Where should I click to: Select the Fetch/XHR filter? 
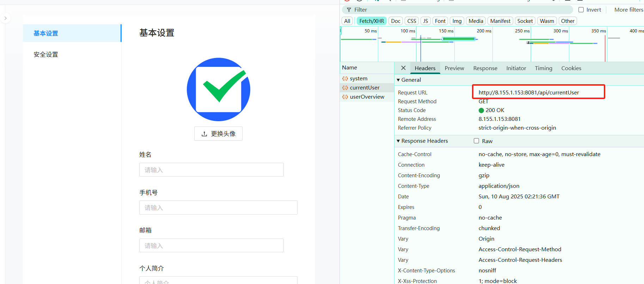click(372, 21)
